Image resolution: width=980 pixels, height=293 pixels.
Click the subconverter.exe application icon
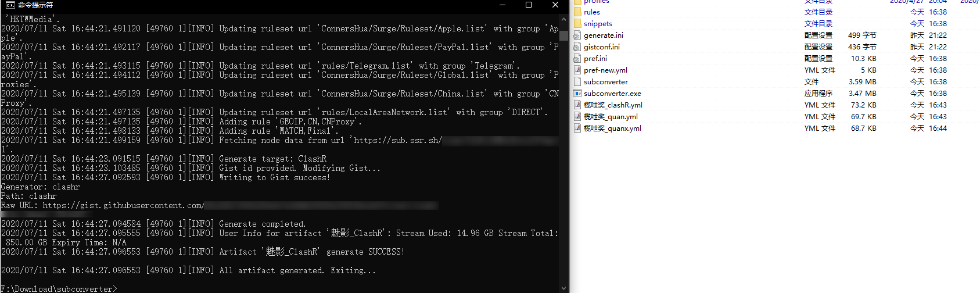click(x=577, y=93)
